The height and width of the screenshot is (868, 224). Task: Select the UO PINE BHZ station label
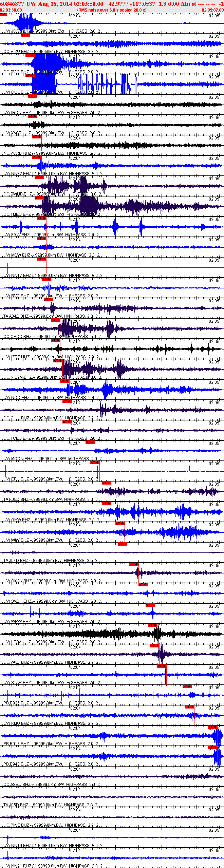16,825
